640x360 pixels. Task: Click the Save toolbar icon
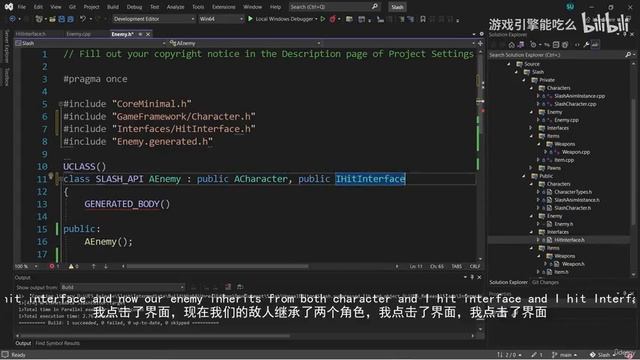coord(62,19)
